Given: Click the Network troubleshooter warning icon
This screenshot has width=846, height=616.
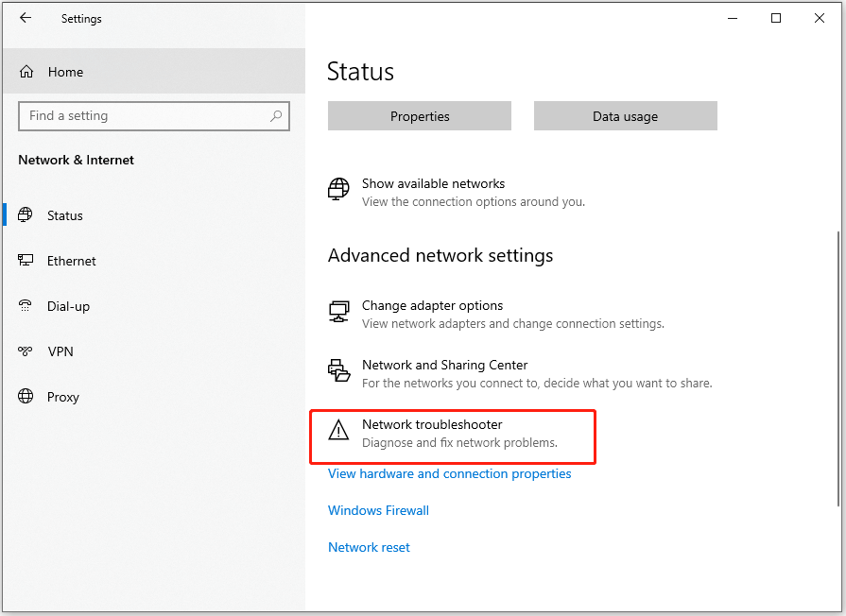Looking at the screenshot, I should pyautogui.click(x=338, y=430).
